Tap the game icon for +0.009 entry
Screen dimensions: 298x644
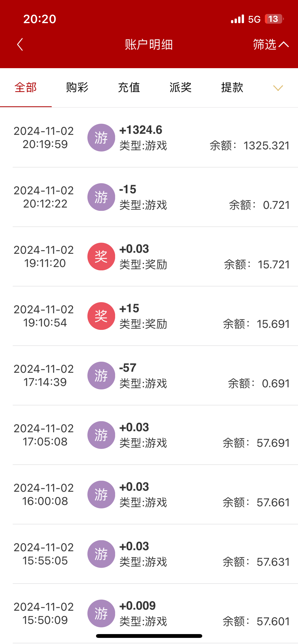pyautogui.click(x=101, y=613)
